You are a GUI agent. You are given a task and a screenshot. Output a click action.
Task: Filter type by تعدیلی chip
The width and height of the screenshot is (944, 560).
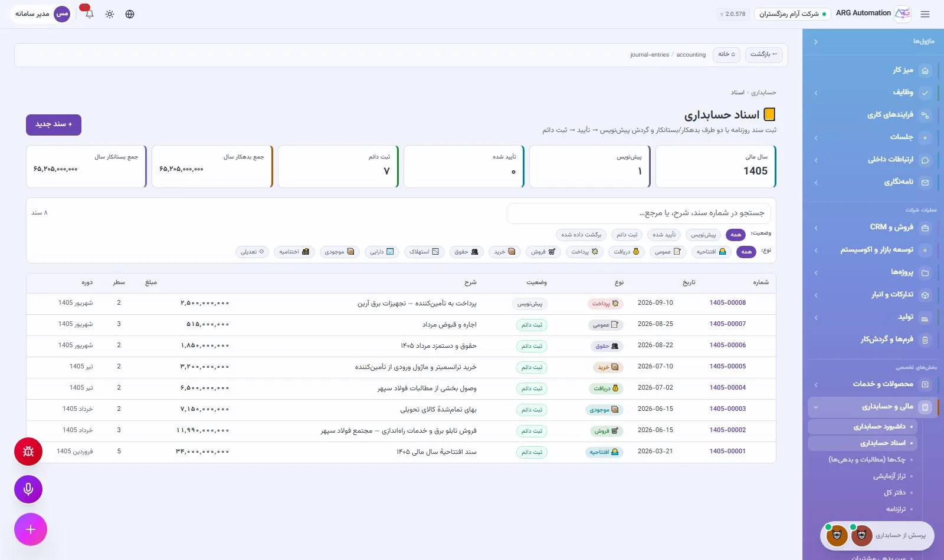coord(253,252)
